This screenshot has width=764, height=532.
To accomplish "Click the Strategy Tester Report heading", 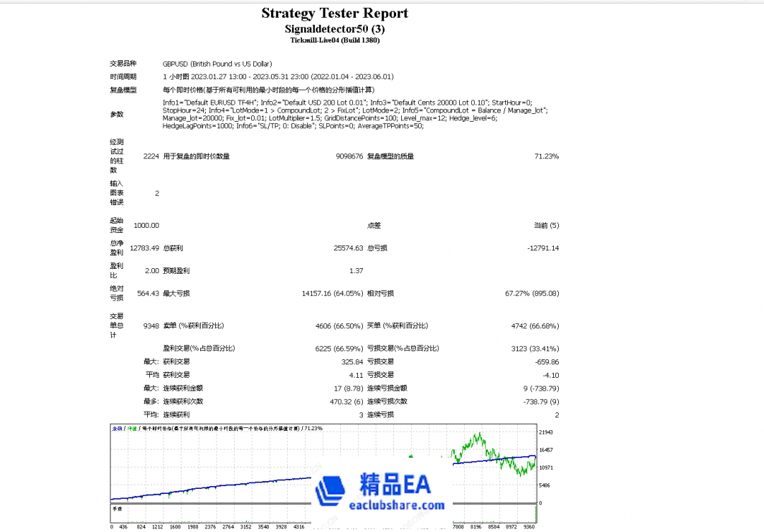I will pyautogui.click(x=335, y=13).
